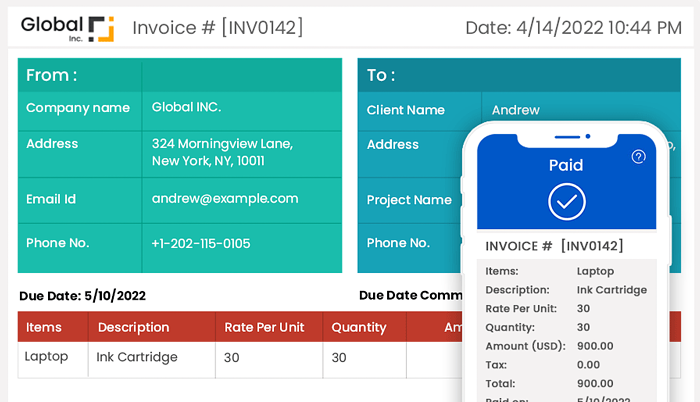Click the Quantity column header

(x=358, y=327)
